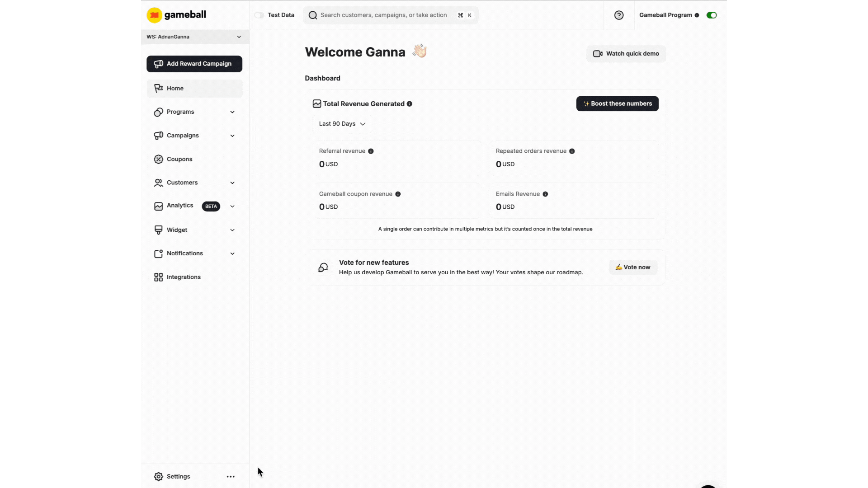Click the help question mark icon
This screenshot has width=868, height=488.
pyautogui.click(x=619, y=15)
